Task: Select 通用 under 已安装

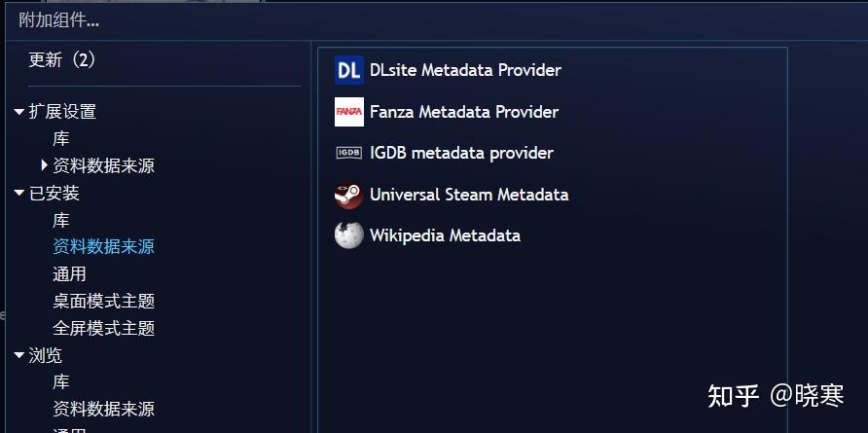Action: [x=69, y=274]
